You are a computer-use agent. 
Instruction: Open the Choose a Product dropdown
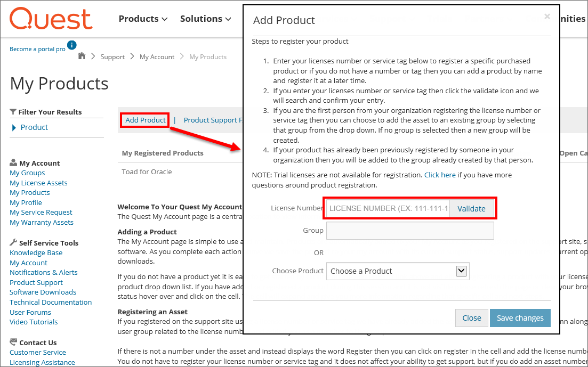(x=398, y=271)
